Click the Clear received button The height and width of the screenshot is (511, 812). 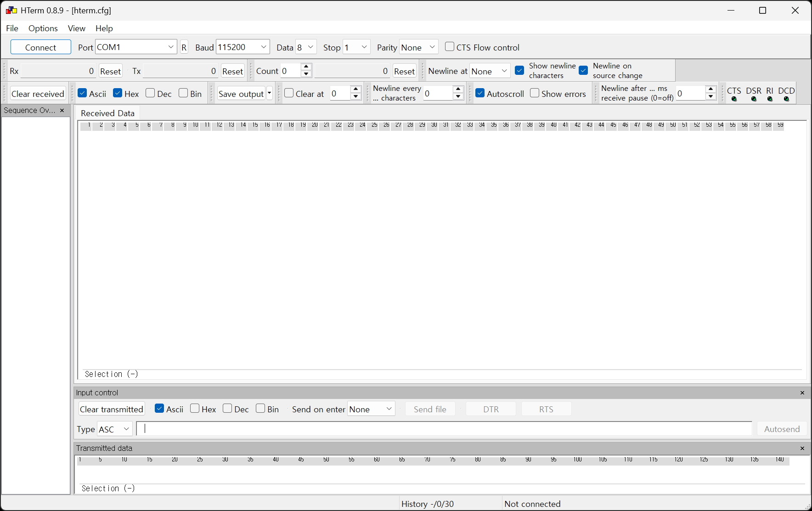38,94
